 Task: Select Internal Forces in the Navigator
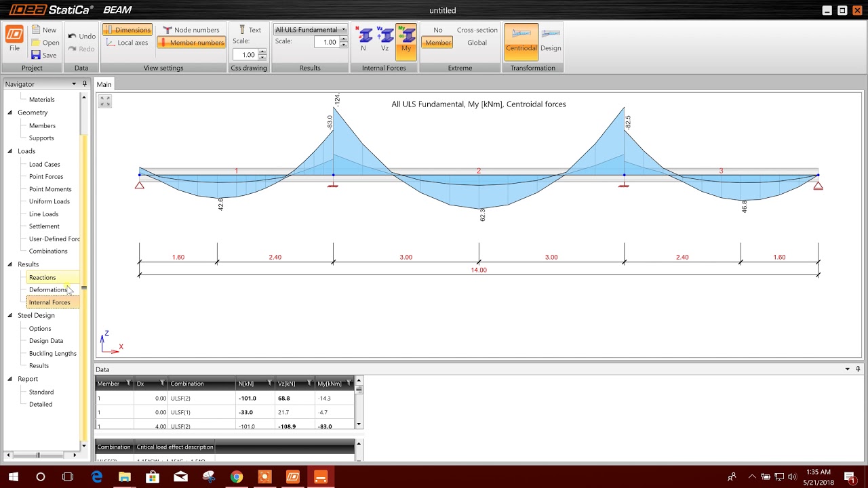(x=50, y=302)
